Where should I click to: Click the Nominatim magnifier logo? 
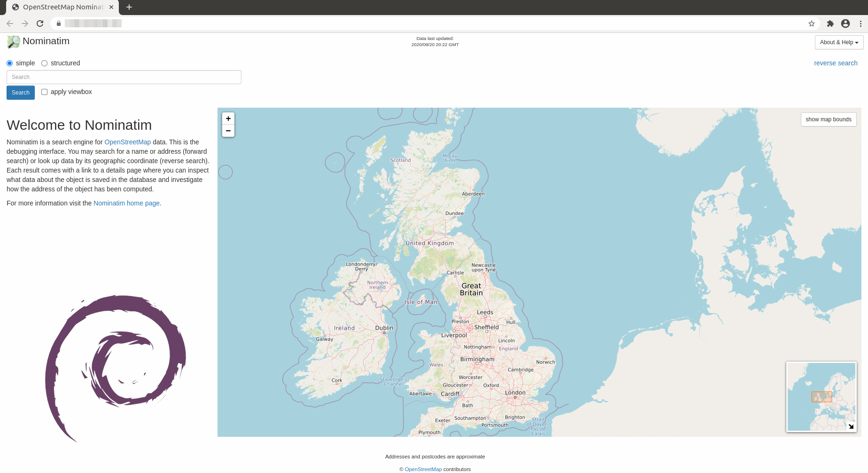14,42
